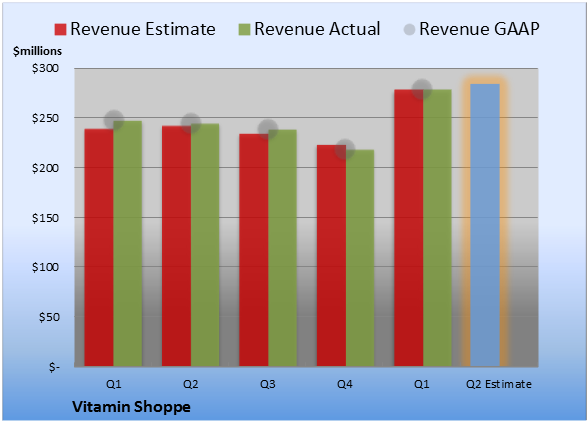Click the $100 axis value
The height and width of the screenshot is (422, 588).
point(45,267)
